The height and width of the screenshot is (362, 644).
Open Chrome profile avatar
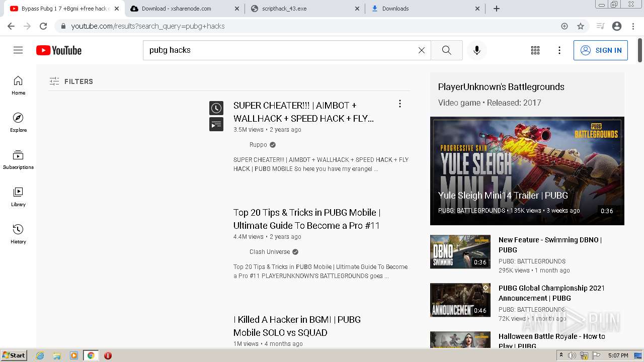617,26
